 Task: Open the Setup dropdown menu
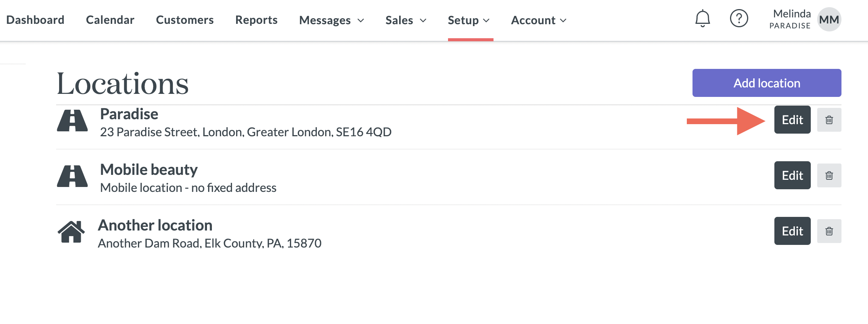click(468, 20)
